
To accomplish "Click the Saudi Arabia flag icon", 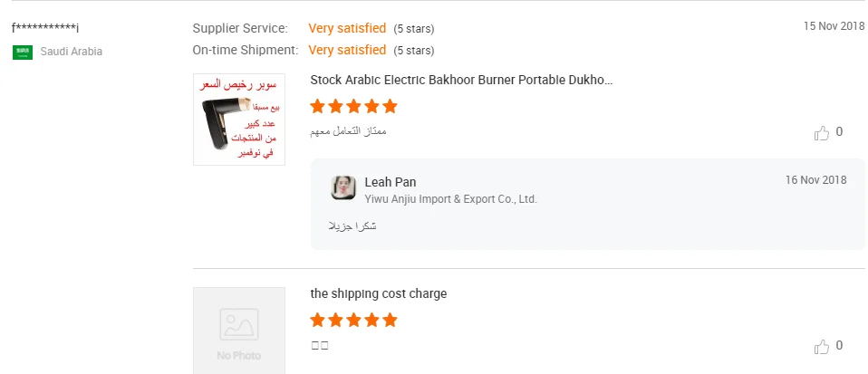I will coord(22,52).
